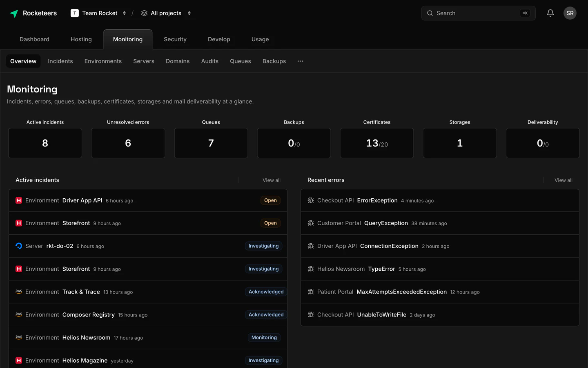Screen dimensions: 588x368
Task: Click the search magnifier icon
Action: click(x=430, y=13)
